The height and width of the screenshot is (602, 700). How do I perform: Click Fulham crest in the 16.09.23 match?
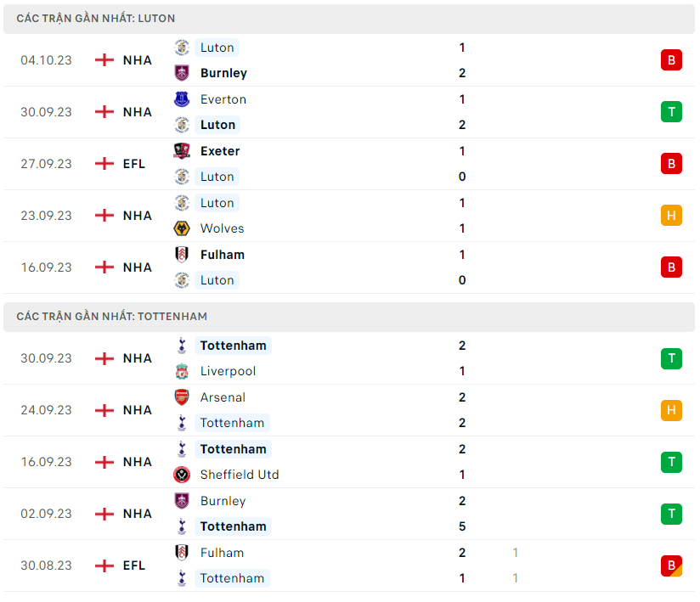[x=182, y=255]
